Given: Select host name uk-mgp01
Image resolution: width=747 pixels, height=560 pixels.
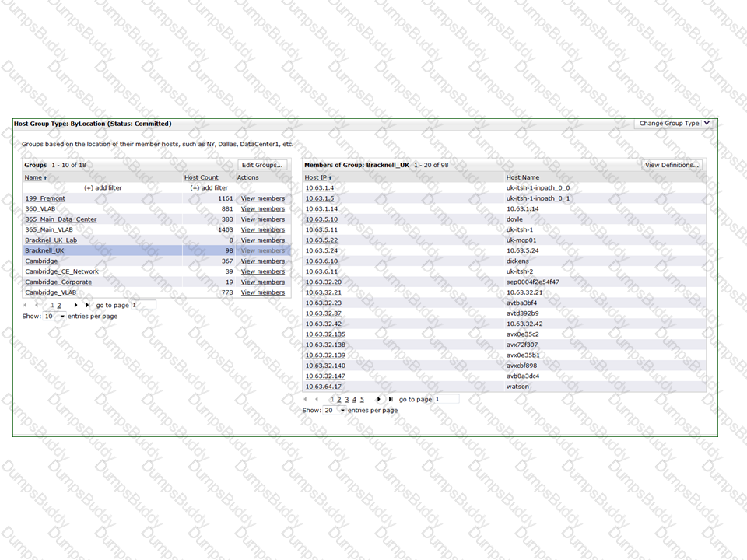Looking at the screenshot, I should pos(521,240).
